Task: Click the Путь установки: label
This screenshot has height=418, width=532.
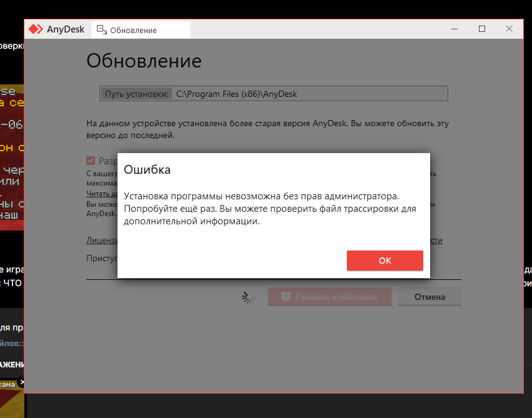Action: click(136, 94)
